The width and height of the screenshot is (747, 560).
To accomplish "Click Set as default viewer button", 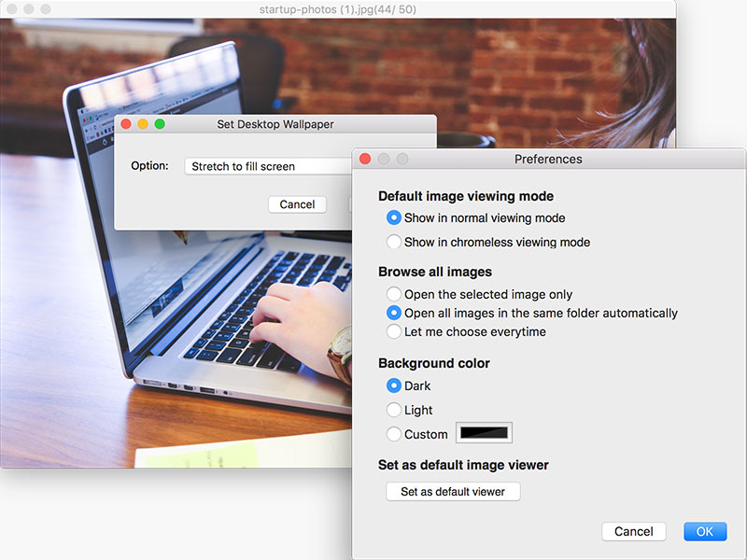I will point(453,492).
